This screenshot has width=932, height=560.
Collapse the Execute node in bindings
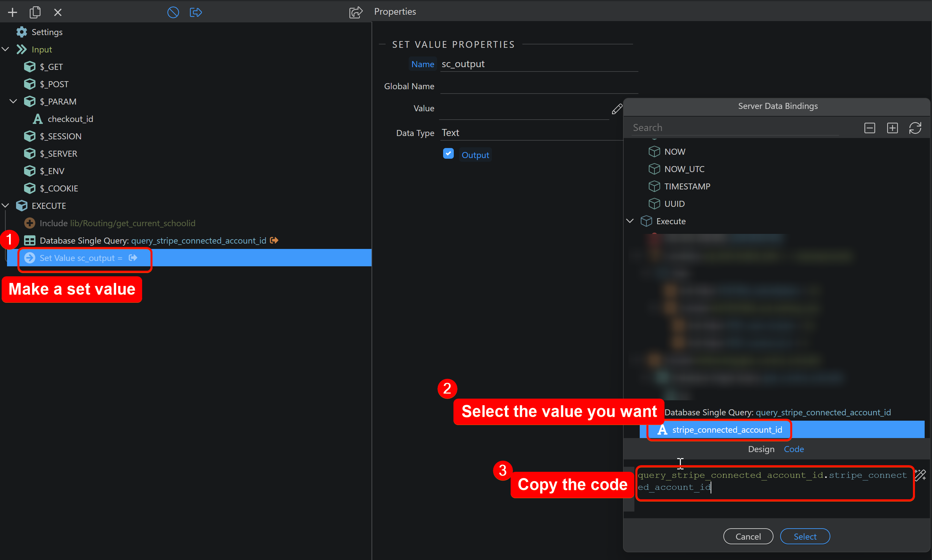[x=630, y=221]
